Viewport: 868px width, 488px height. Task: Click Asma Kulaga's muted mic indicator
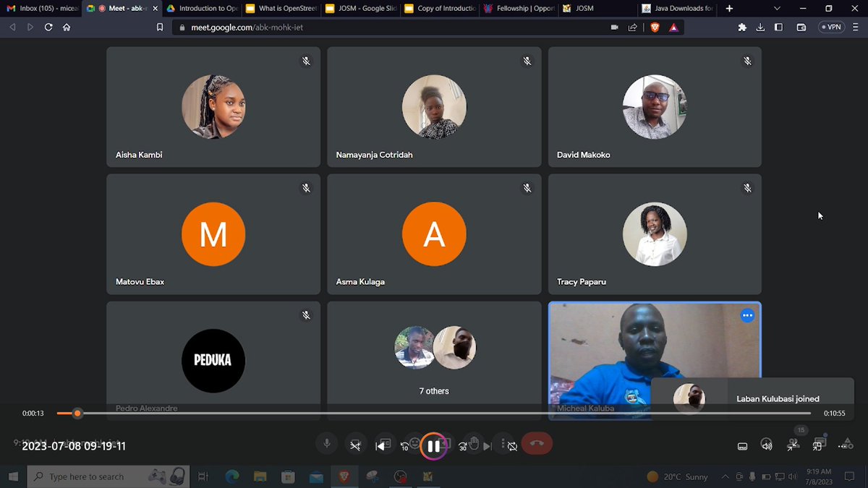pos(527,188)
